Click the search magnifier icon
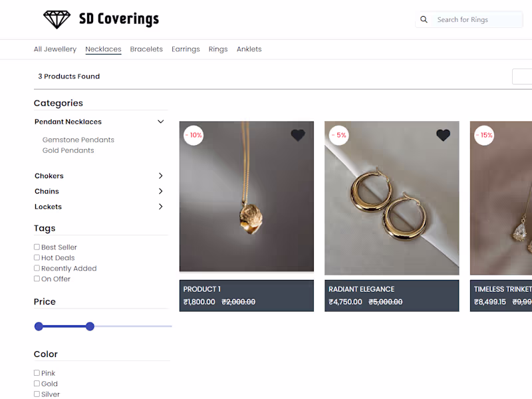The image size is (532, 399). tap(424, 19)
